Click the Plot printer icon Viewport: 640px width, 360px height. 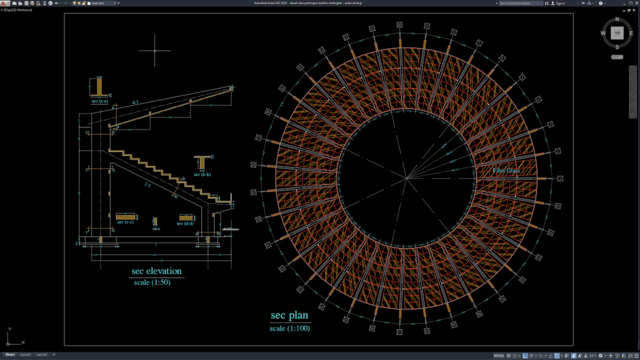point(51,3)
